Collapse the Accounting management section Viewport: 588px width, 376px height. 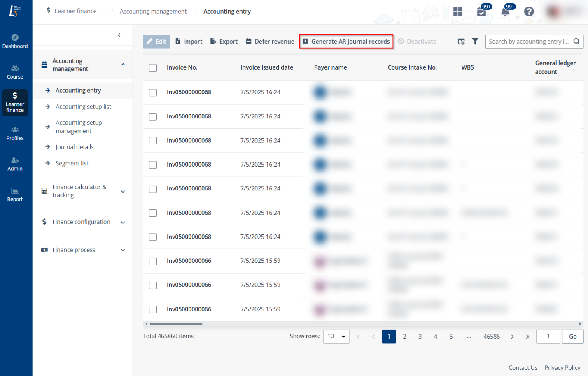[x=123, y=65]
